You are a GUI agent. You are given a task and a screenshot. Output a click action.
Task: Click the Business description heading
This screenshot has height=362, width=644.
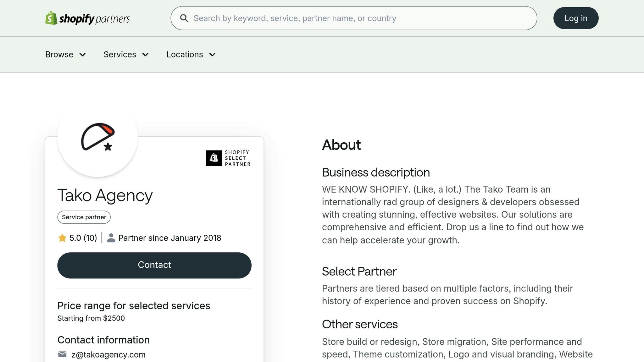[376, 173]
